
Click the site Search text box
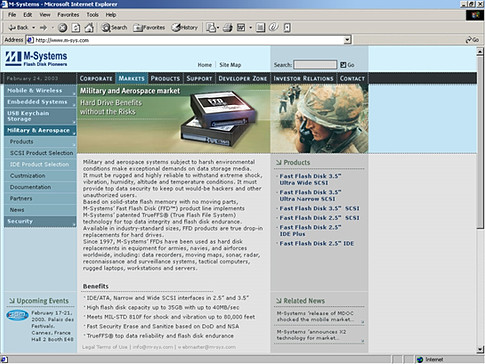coord(315,65)
